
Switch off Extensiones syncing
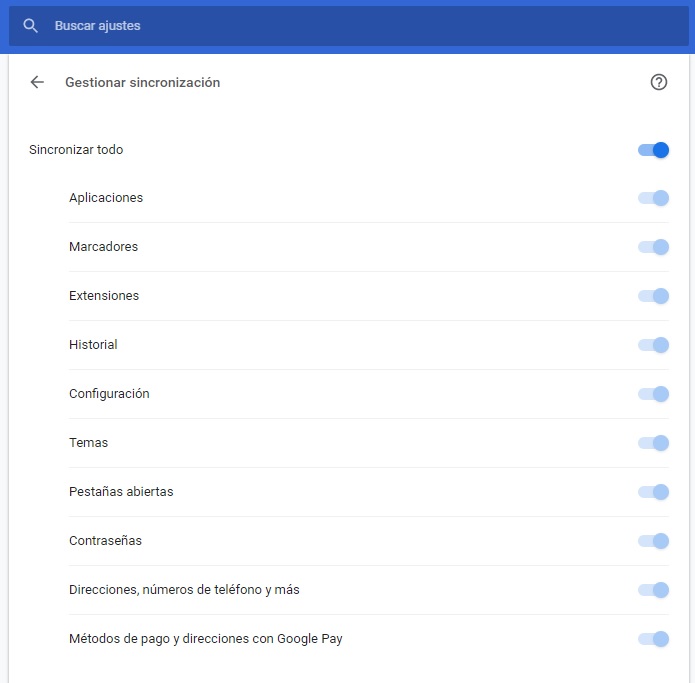[x=653, y=296]
